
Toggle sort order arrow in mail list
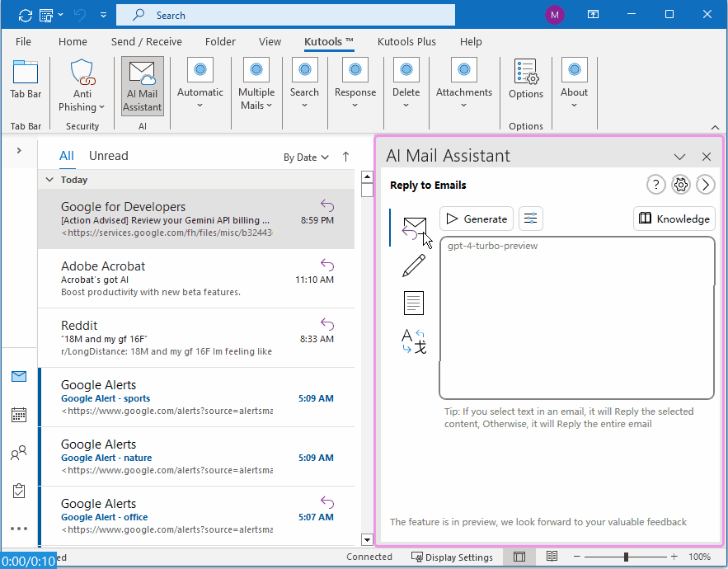tap(345, 157)
